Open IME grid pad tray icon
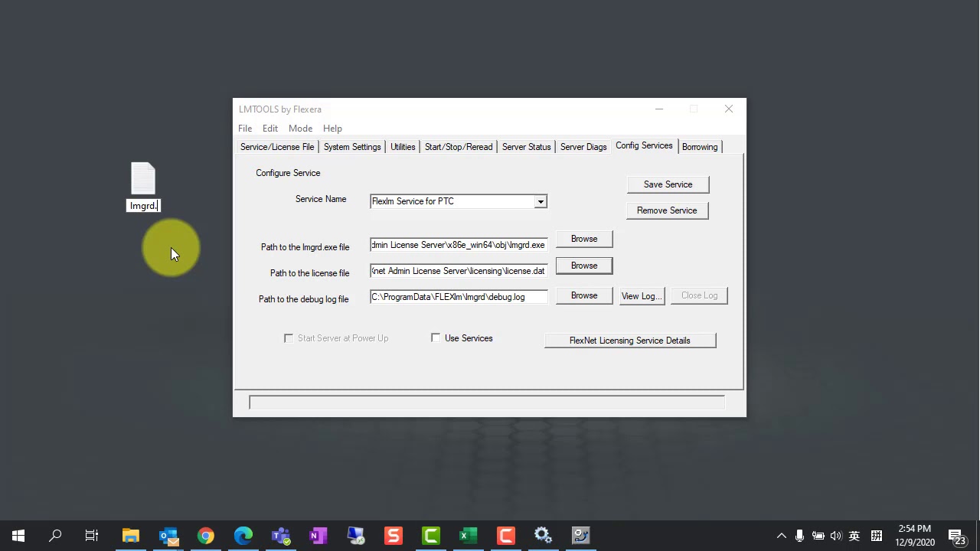Viewport: 980px width, 551px height. pyautogui.click(x=877, y=536)
